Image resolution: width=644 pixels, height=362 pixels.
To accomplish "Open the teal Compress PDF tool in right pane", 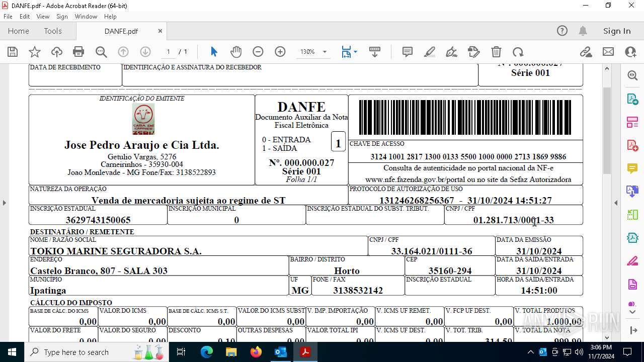I will coord(632,238).
